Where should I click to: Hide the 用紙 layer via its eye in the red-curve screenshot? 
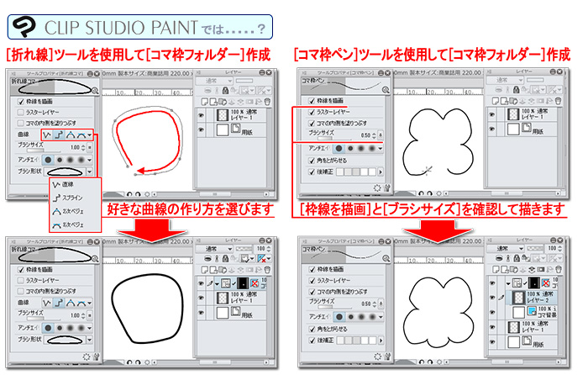tap(201, 129)
